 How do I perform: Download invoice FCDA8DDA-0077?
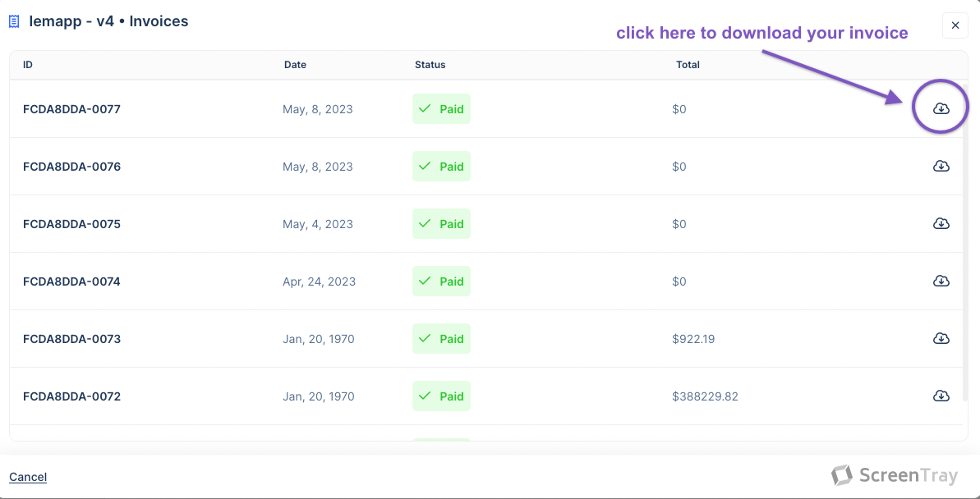pos(941,108)
